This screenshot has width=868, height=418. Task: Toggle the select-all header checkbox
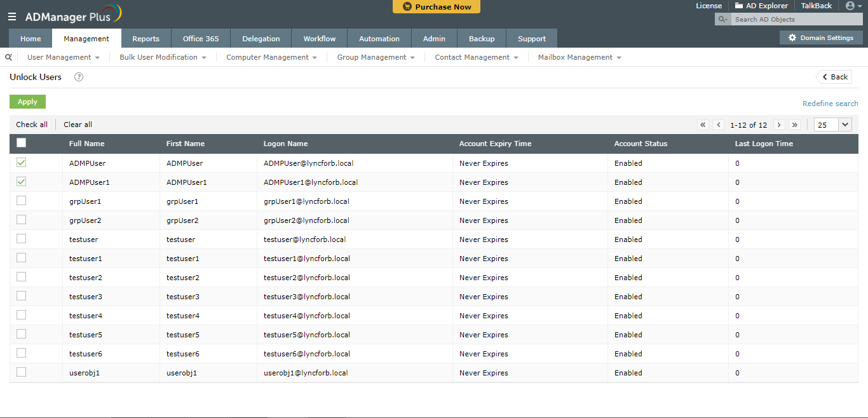click(x=22, y=143)
